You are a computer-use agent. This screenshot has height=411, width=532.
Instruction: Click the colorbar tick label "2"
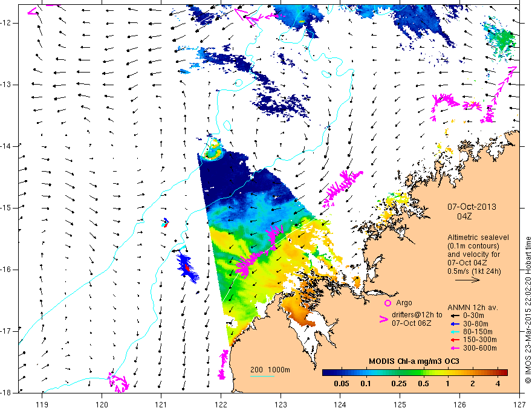point(473,384)
